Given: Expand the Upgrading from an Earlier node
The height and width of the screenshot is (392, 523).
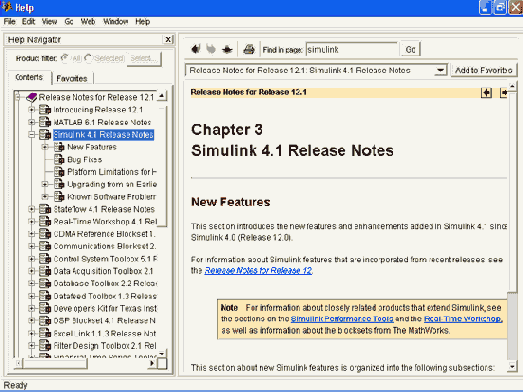Looking at the screenshot, I should pyautogui.click(x=45, y=184).
